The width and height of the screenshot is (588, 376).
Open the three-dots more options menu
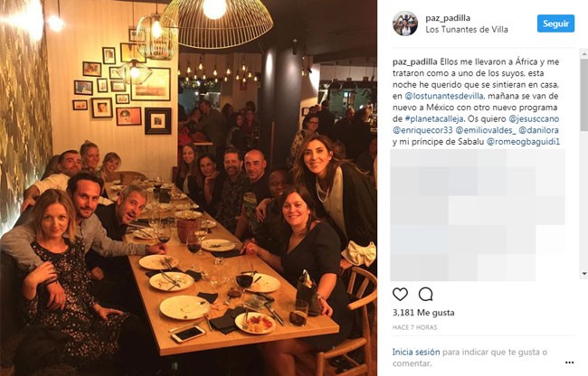coord(569,362)
